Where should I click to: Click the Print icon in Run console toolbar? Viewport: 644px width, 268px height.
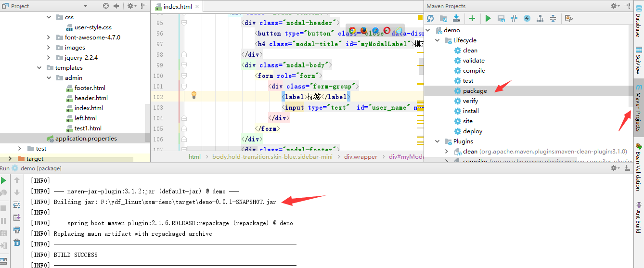tap(17, 230)
